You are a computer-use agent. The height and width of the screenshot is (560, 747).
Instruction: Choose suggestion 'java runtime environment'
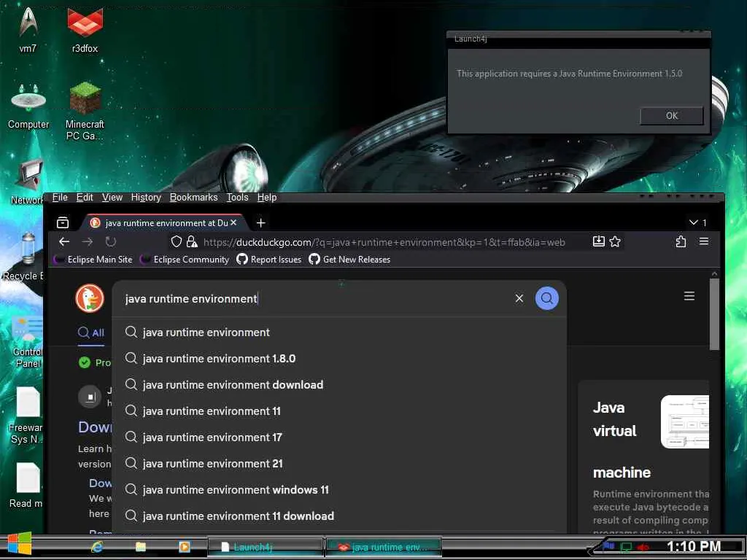point(339,332)
